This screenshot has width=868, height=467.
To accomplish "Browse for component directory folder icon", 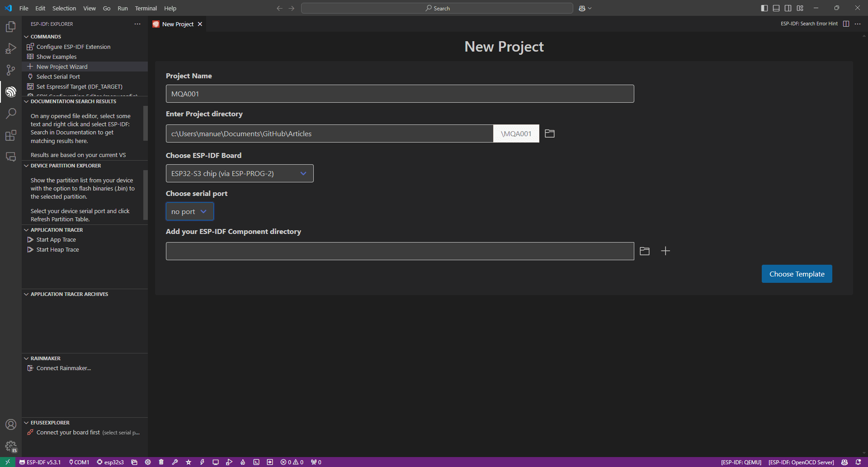I will coord(645,251).
